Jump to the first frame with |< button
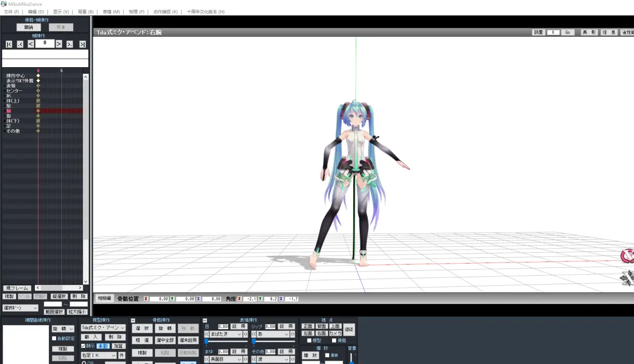The image size is (634, 364). click(x=9, y=44)
